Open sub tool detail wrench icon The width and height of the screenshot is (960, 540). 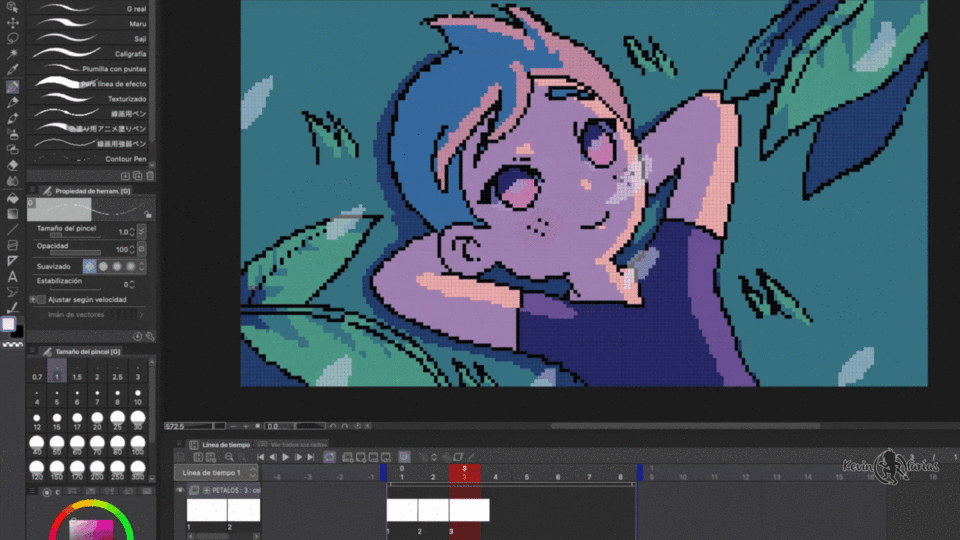[150, 336]
